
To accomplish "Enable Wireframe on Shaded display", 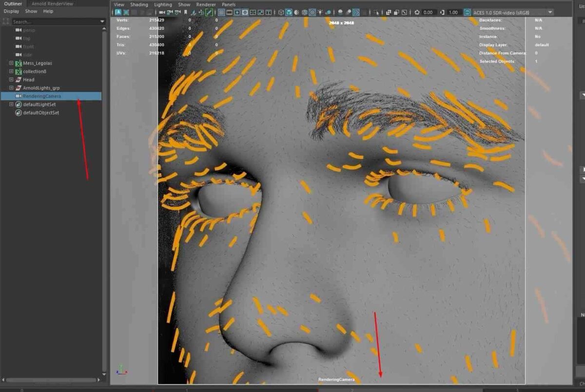I will point(295,12).
